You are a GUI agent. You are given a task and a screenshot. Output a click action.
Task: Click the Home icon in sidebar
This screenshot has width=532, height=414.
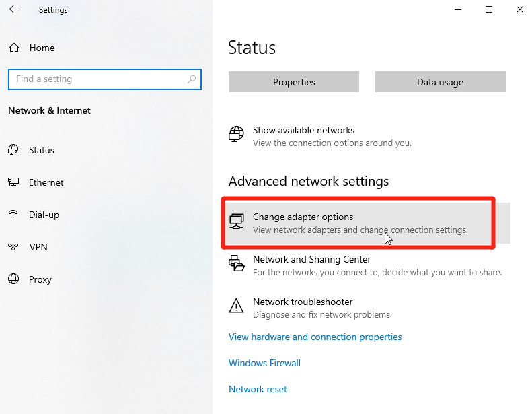14,48
